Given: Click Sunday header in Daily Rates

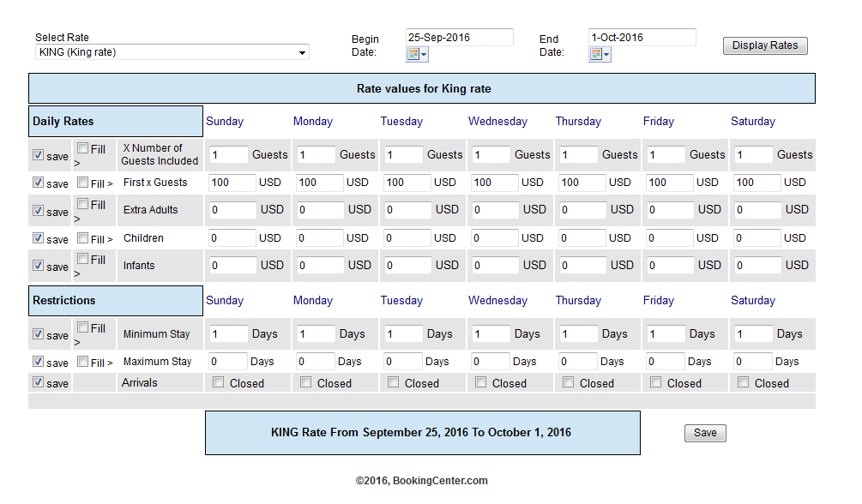Looking at the screenshot, I should pos(225,122).
